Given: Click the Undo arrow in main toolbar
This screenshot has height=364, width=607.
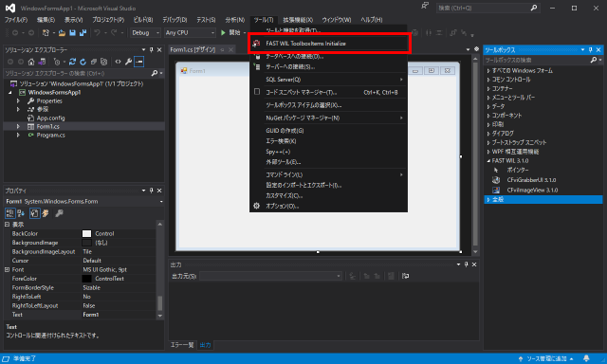Looking at the screenshot, I should pos(97,33).
